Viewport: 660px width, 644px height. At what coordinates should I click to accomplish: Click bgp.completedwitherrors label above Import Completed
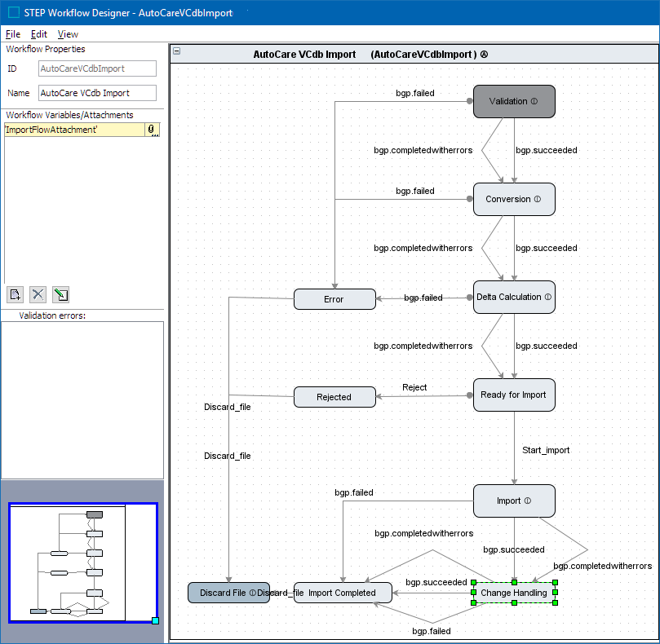424,533
